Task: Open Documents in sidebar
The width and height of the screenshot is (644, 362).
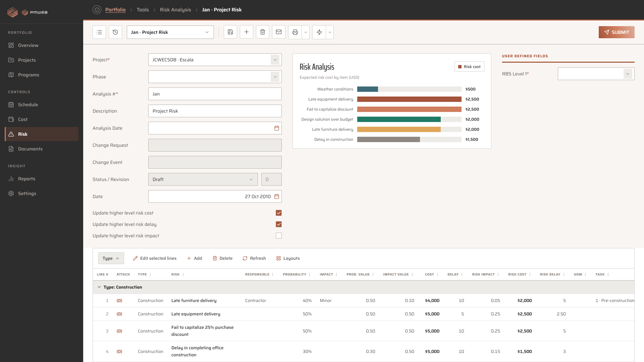Action: coord(42,149)
